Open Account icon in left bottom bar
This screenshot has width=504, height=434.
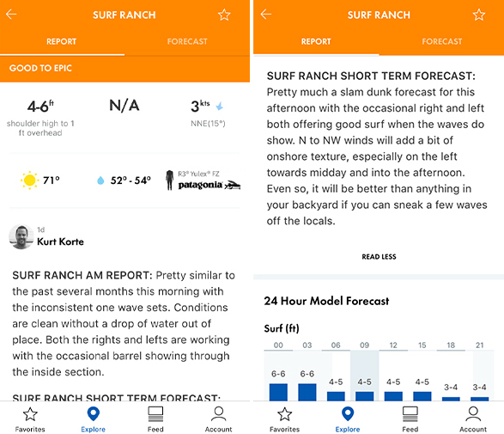pos(219,419)
